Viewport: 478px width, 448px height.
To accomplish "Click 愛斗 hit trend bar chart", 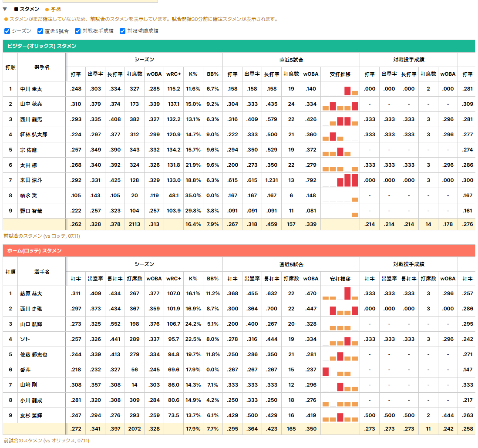I will coord(340,370).
